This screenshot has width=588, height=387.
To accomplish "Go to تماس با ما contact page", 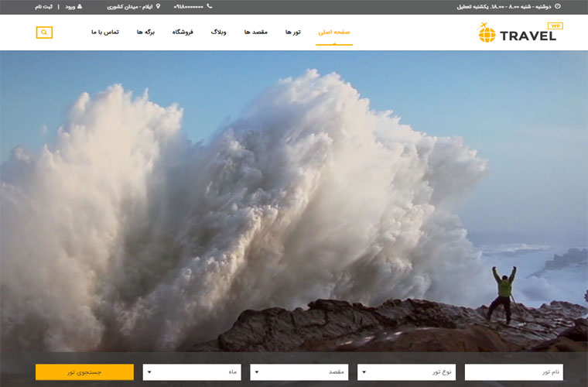I will click(105, 33).
